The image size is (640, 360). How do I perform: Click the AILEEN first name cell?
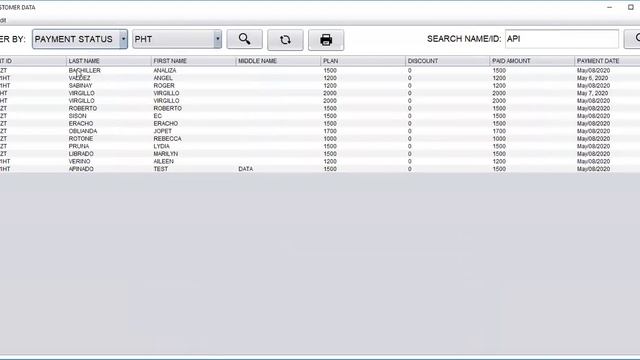(x=163, y=162)
